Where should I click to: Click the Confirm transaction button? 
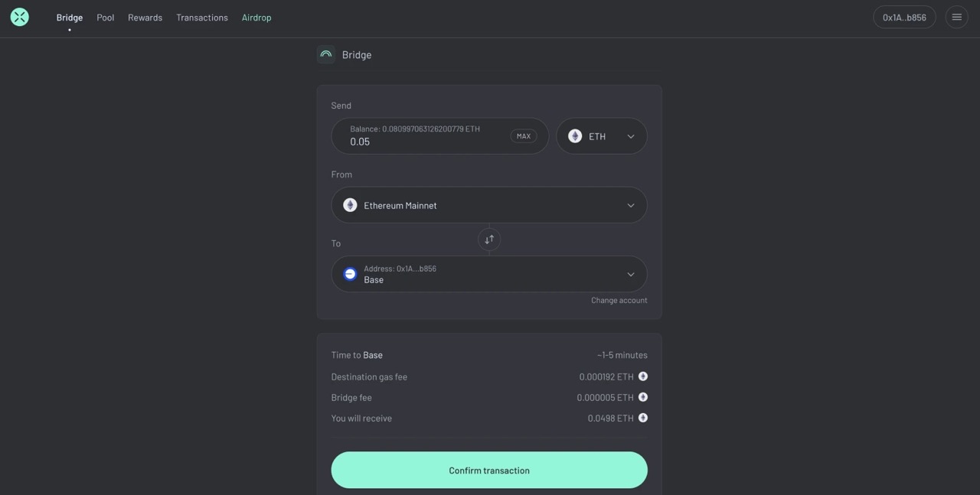click(489, 469)
